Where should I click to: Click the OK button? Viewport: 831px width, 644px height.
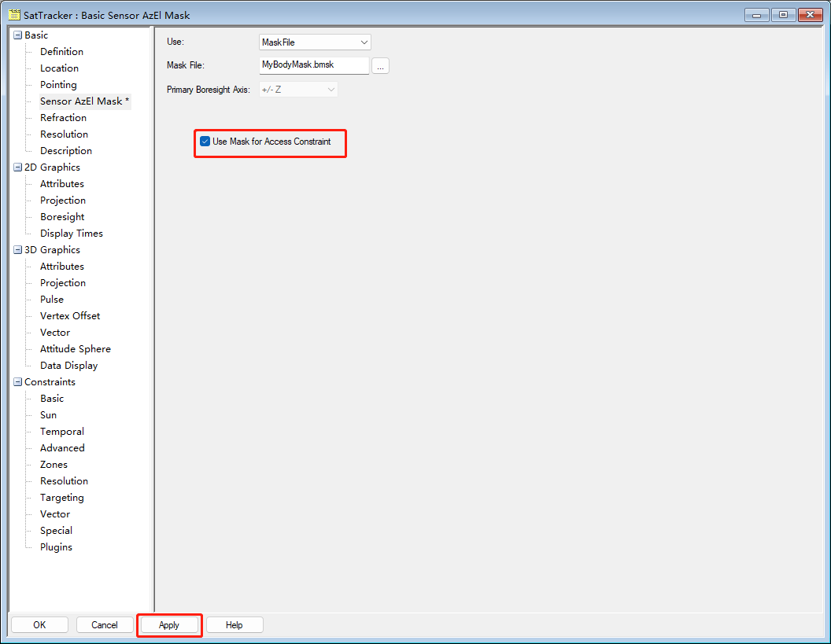39,625
